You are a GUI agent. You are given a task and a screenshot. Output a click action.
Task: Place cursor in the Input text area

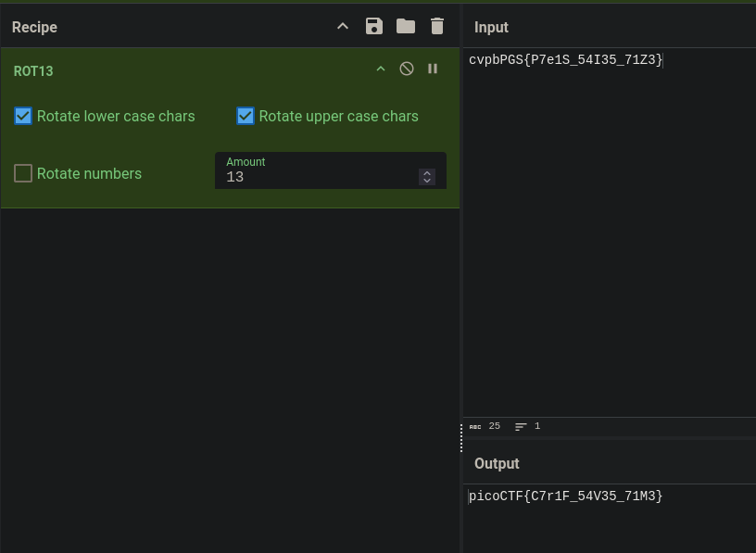click(610, 233)
